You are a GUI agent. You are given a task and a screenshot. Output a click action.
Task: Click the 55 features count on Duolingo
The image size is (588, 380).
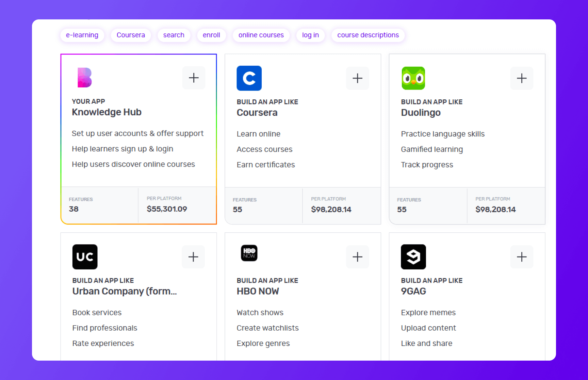[x=402, y=209]
